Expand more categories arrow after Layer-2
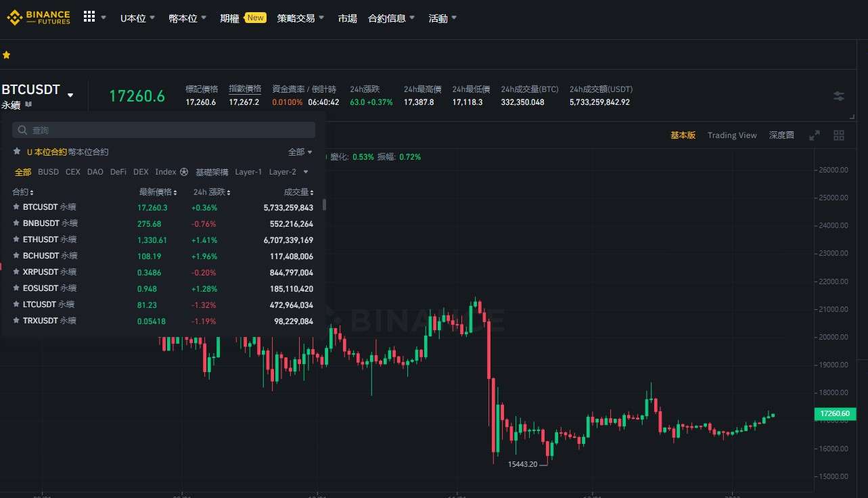Image resolution: width=868 pixels, height=498 pixels. tap(306, 172)
